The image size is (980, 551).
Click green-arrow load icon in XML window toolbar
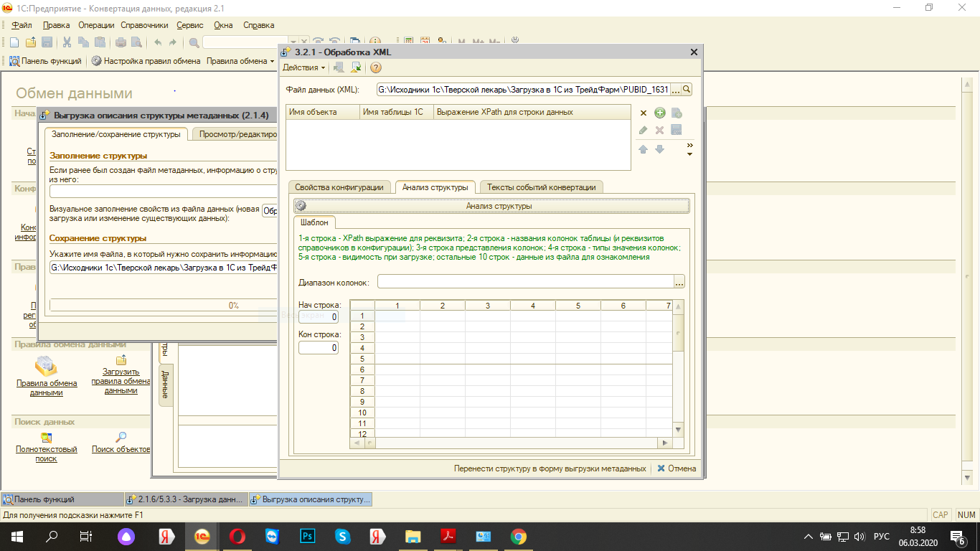(355, 67)
